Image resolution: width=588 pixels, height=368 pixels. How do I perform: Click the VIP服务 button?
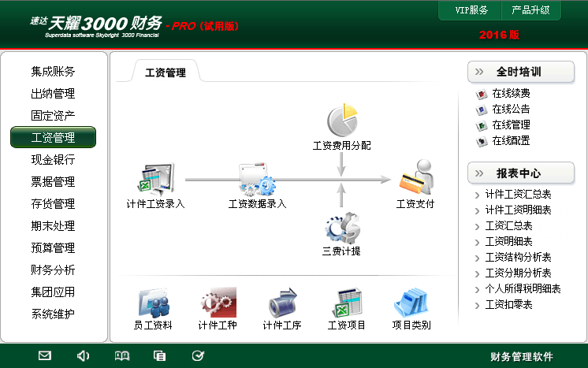click(471, 10)
